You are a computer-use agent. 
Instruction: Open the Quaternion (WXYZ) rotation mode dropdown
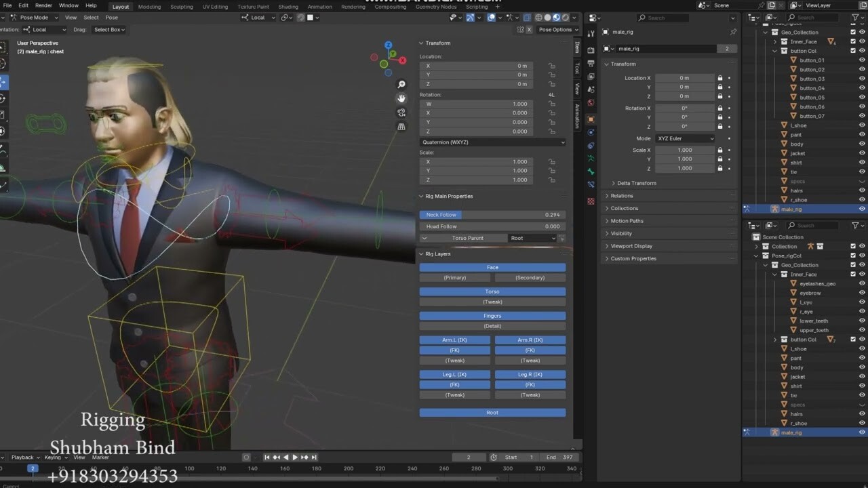coord(492,142)
